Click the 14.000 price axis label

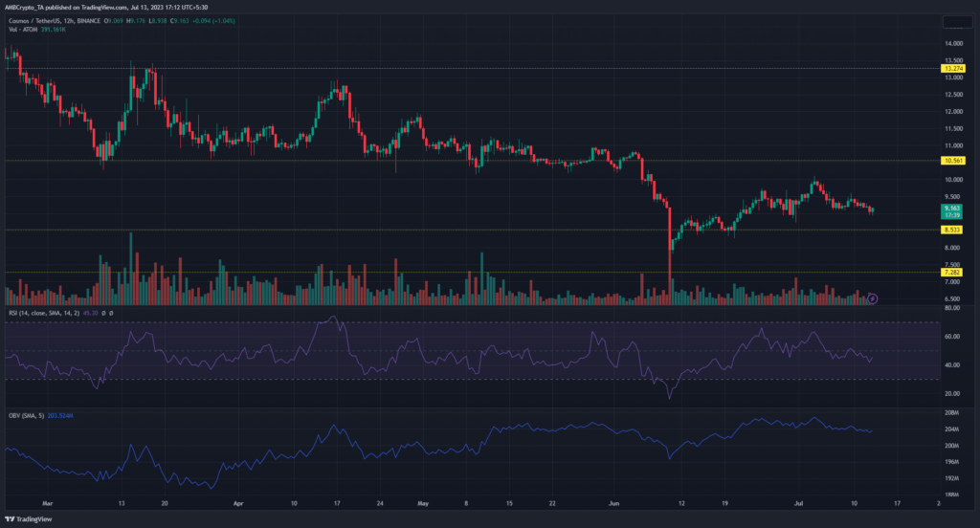(953, 44)
